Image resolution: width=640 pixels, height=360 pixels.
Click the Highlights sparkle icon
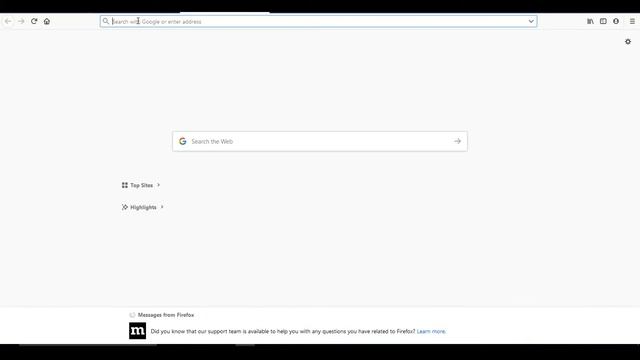tap(124, 207)
